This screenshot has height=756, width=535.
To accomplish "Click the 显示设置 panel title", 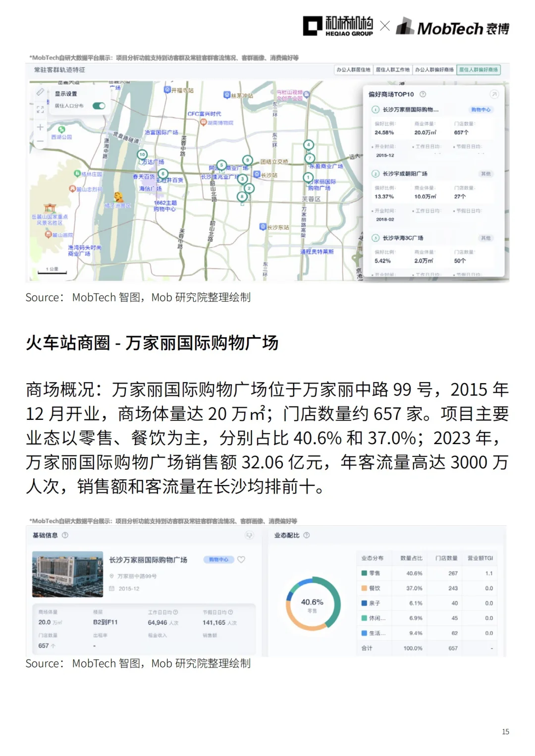I will tap(66, 94).
